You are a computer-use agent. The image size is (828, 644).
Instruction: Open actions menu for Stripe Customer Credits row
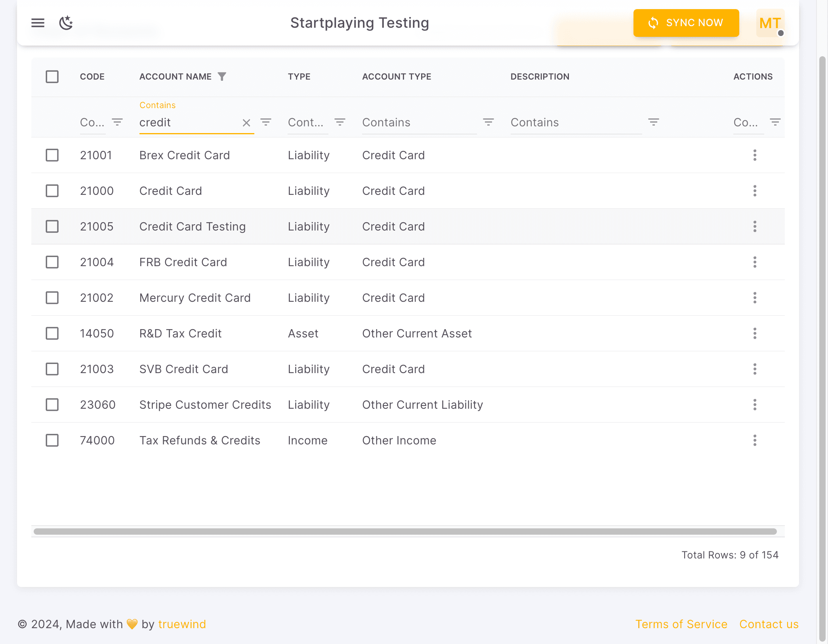click(x=755, y=405)
